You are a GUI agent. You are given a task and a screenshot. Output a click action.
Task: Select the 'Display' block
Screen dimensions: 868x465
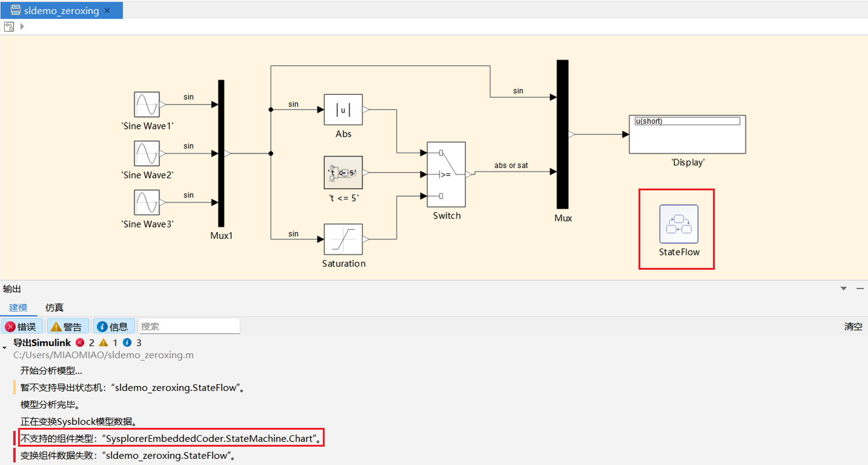tap(687, 134)
